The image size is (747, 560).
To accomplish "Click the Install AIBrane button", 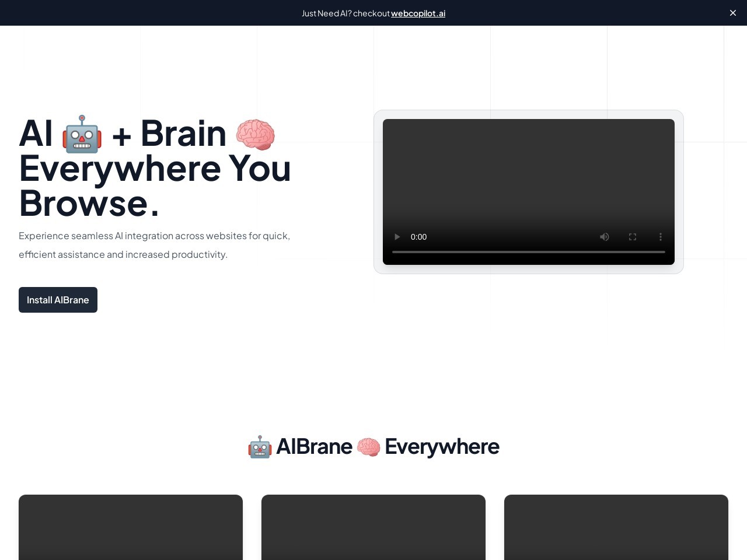I will pyautogui.click(x=58, y=300).
